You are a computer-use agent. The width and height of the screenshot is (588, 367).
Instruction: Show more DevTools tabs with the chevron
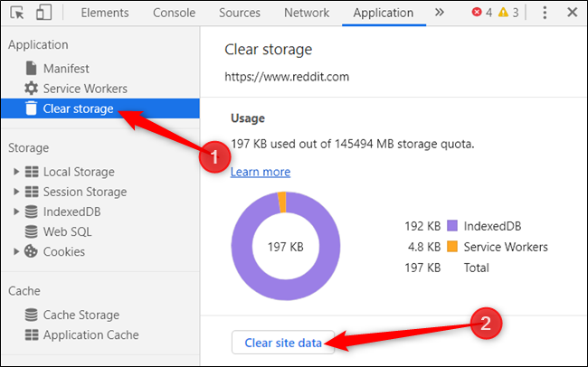439,13
